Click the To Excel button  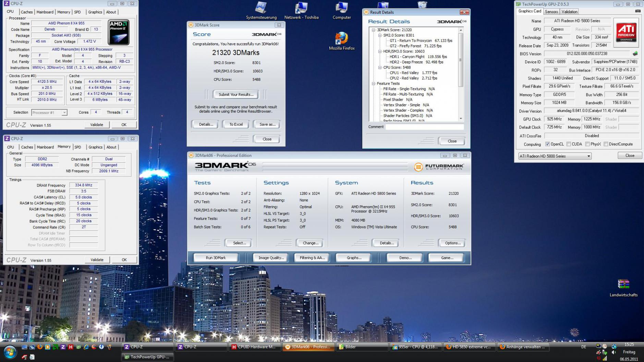click(236, 124)
